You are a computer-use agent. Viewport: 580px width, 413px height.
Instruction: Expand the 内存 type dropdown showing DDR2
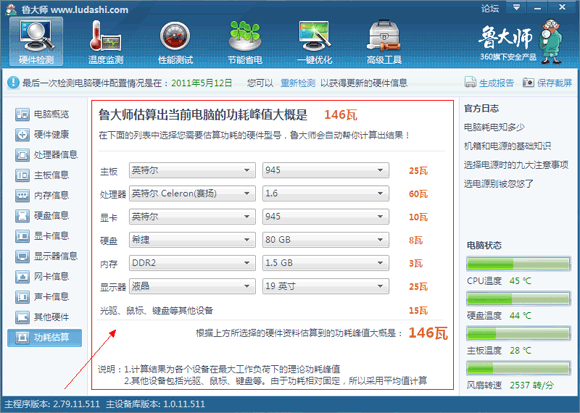(192, 263)
